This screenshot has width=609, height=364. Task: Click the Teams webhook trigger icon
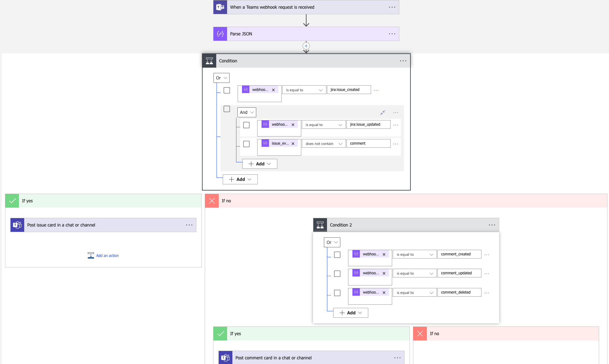[x=220, y=7]
